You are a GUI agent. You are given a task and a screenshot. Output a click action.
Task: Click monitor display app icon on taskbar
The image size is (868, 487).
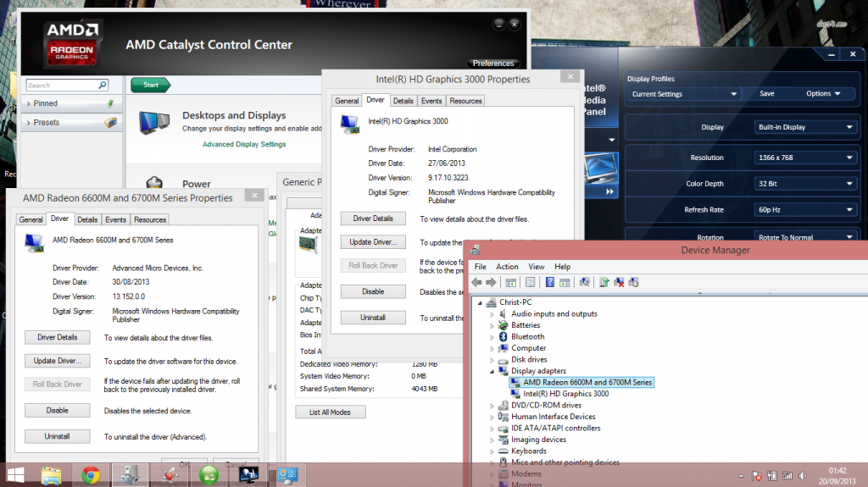coord(248,475)
